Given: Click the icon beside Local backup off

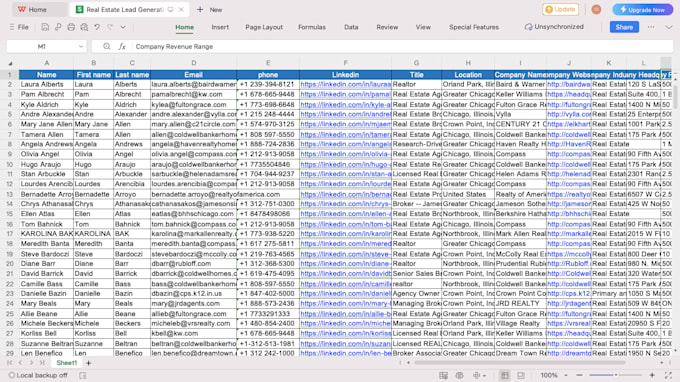Looking at the screenshot, I should pos(82,375).
